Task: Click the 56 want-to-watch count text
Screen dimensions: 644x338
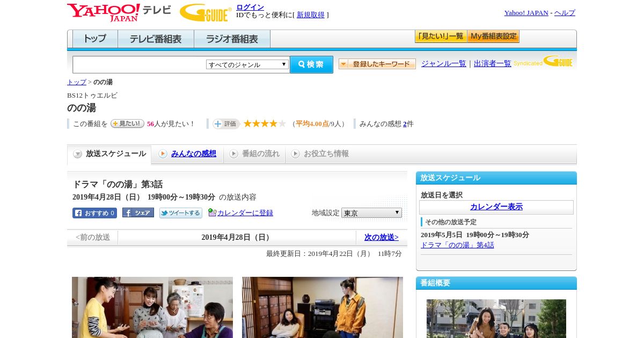Action: (150, 124)
